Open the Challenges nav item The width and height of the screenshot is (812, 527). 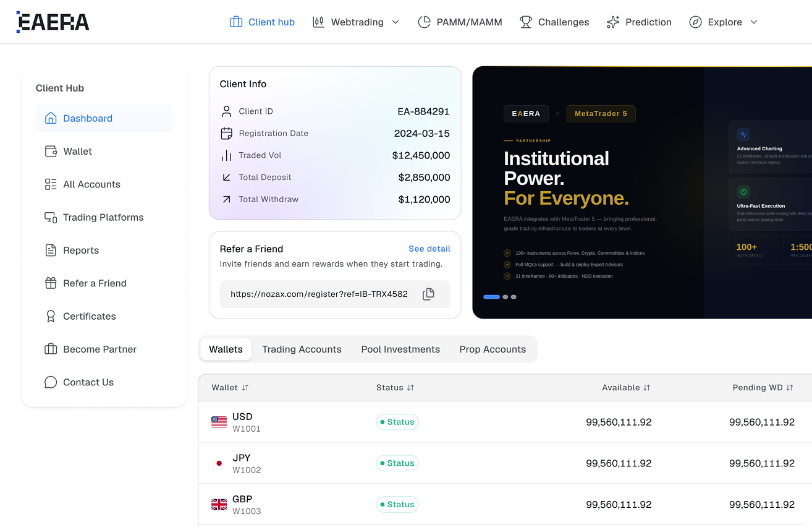tap(554, 22)
